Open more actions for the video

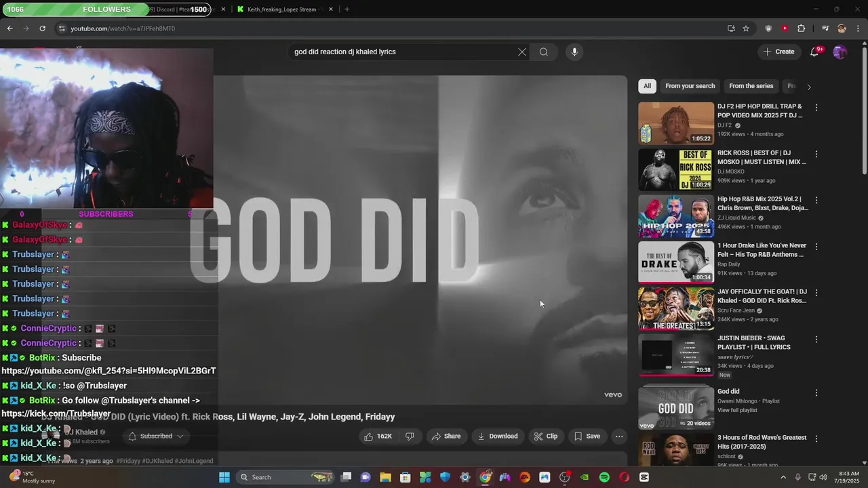click(x=619, y=436)
